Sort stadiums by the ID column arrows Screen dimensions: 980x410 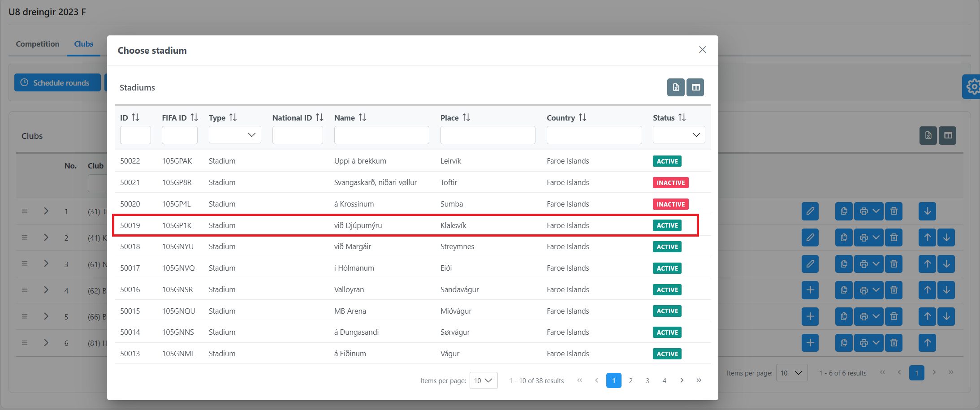pos(135,117)
